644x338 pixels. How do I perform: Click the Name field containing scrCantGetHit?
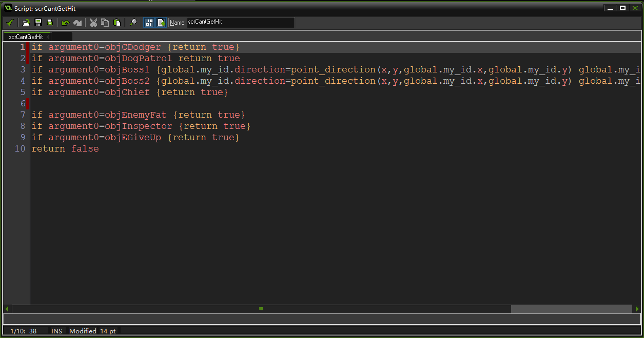click(x=241, y=23)
